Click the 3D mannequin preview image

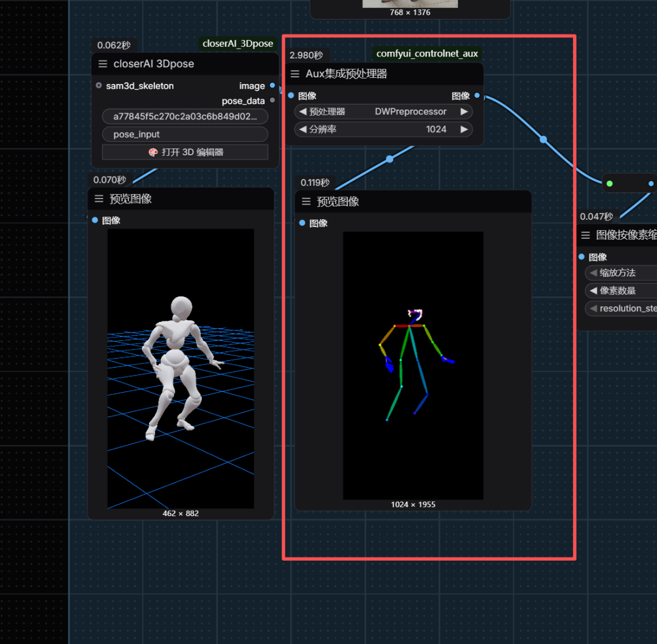pyautogui.click(x=181, y=368)
